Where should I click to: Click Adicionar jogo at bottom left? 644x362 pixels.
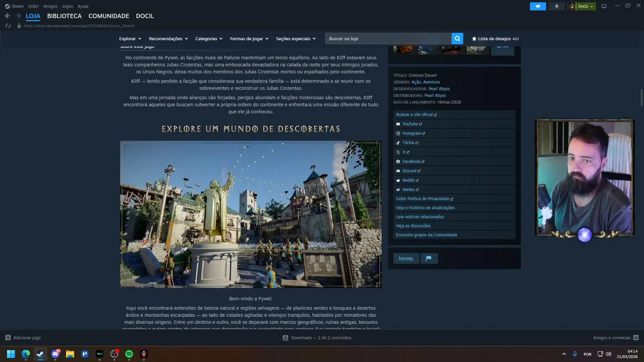(23, 338)
